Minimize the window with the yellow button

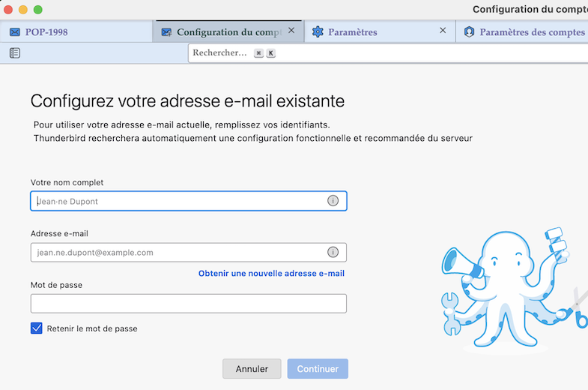point(23,10)
